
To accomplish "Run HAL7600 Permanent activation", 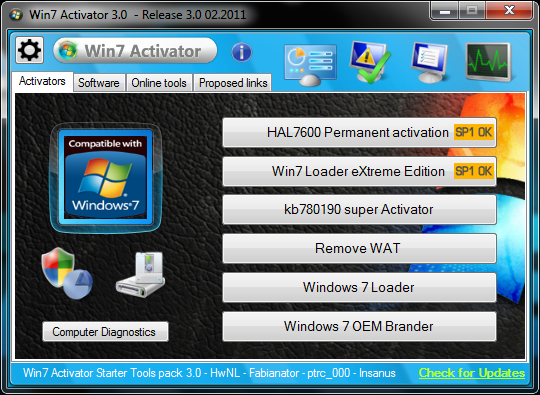I will click(360, 132).
